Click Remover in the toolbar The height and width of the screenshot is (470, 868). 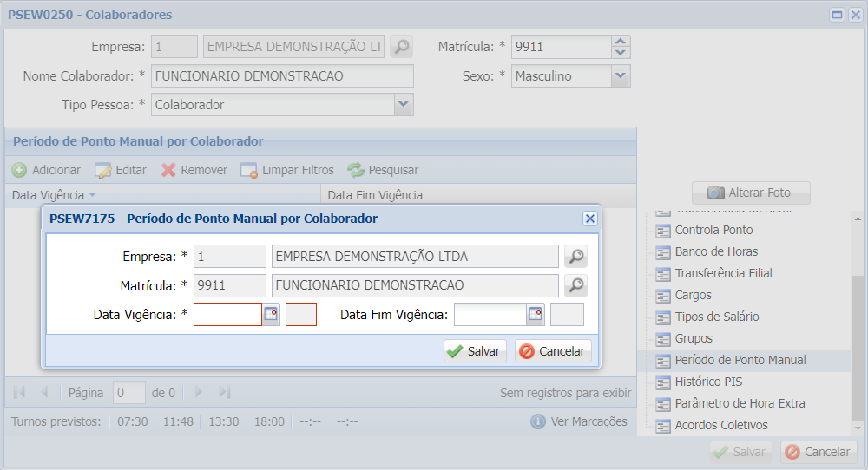click(x=194, y=170)
